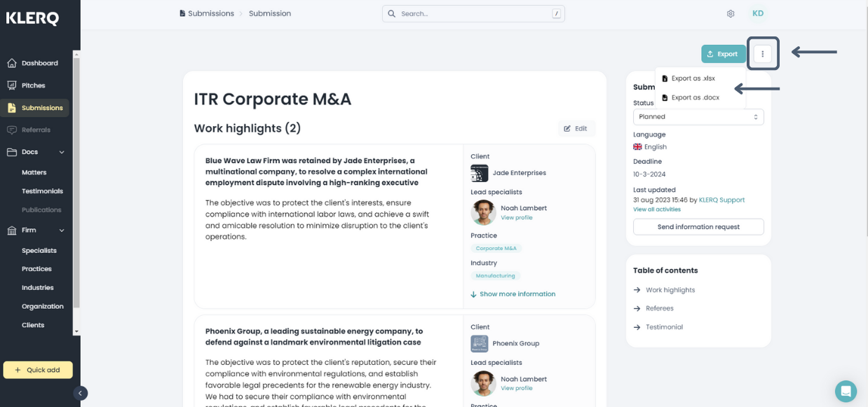Open Organization under Firm
This screenshot has width=868, height=407.
pyautogui.click(x=43, y=306)
